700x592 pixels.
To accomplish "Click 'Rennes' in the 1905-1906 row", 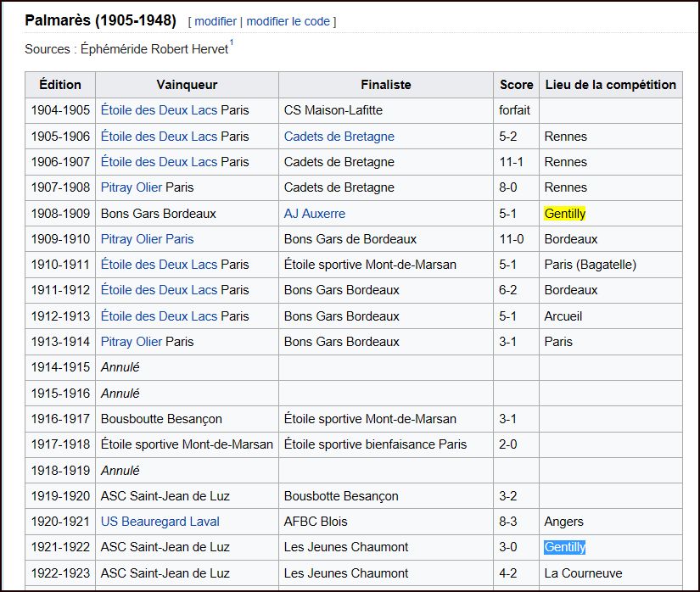I will coord(566,136).
